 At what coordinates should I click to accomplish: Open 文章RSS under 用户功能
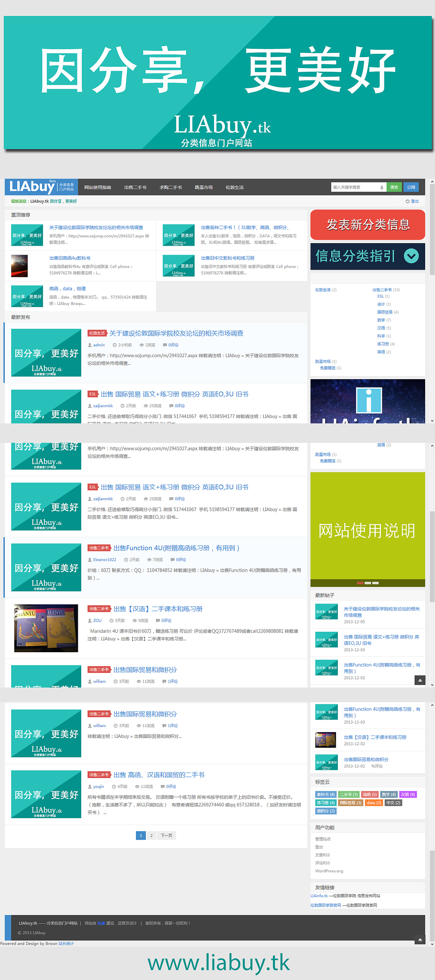click(323, 855)
